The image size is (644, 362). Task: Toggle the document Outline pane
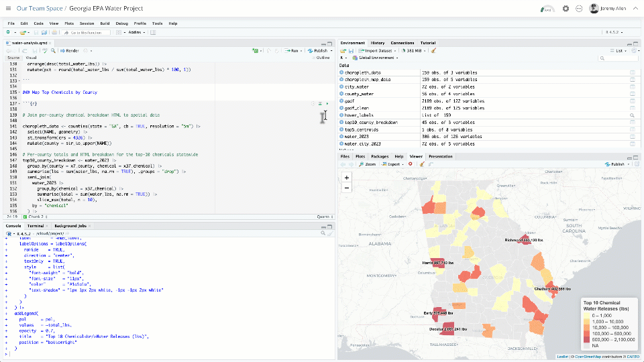[322, 58]
